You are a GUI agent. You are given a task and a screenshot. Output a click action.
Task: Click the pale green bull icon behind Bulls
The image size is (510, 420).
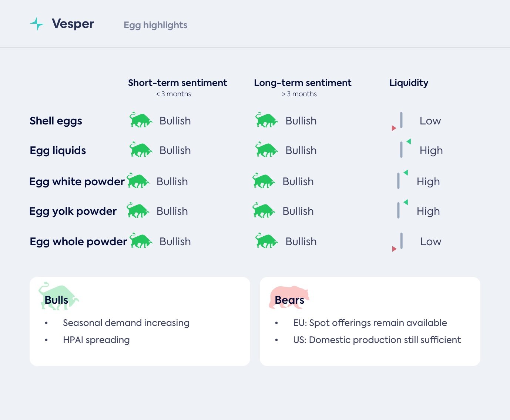point(58,296)
